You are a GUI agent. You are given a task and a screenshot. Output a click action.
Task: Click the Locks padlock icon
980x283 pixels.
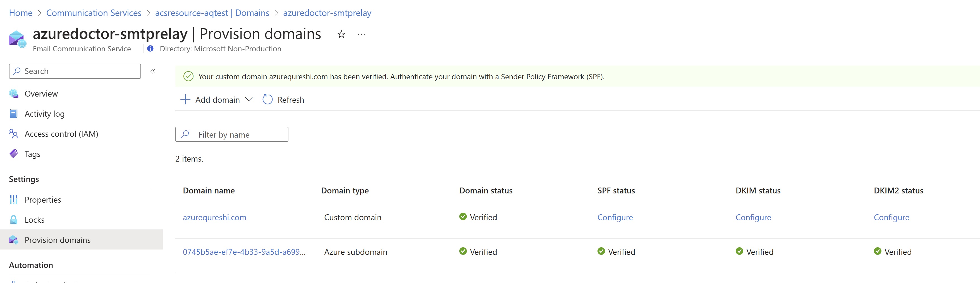pyautogui.click(x=14, y=220)
